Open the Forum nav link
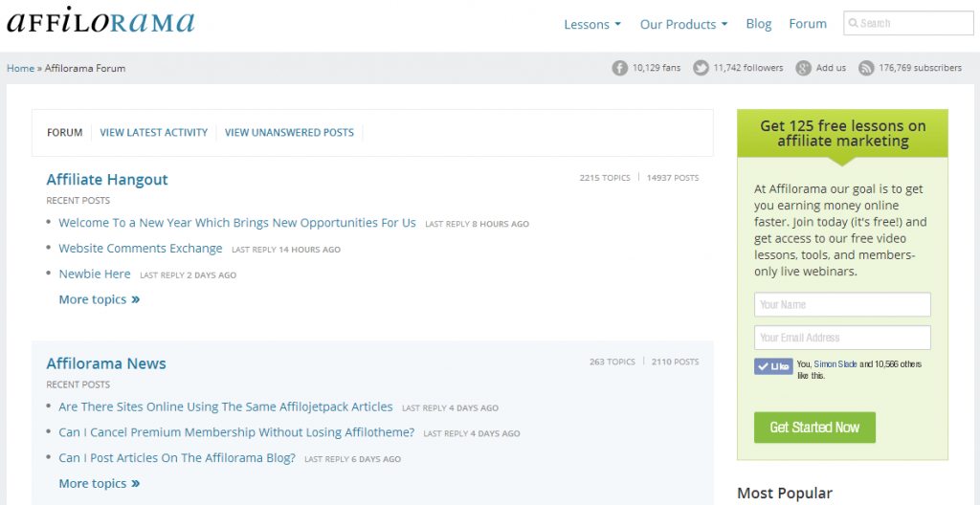980x505 pixels. (x=808, y=24)
